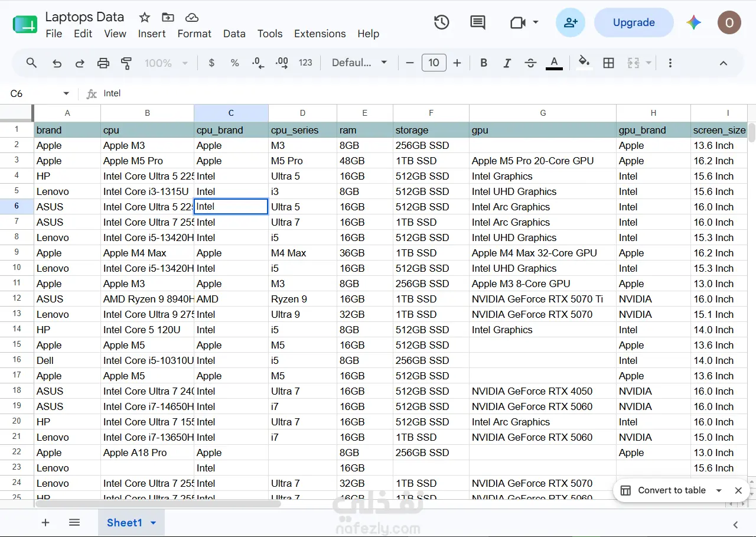Expand the Meet call options arrow
Viewport: 756px width, 537px height.
click(x=536, y=22)
